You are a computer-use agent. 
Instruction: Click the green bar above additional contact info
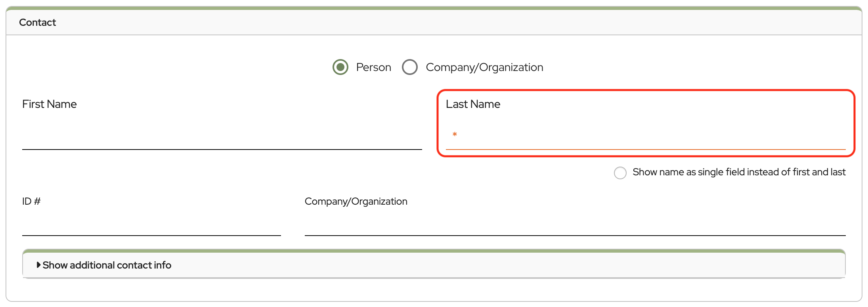434,251
